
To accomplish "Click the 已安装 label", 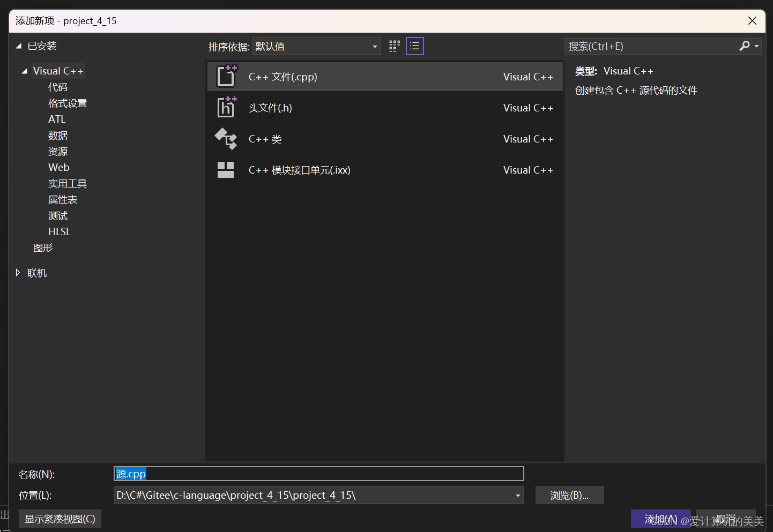I will pyautogui.click(x=42, y=46).
